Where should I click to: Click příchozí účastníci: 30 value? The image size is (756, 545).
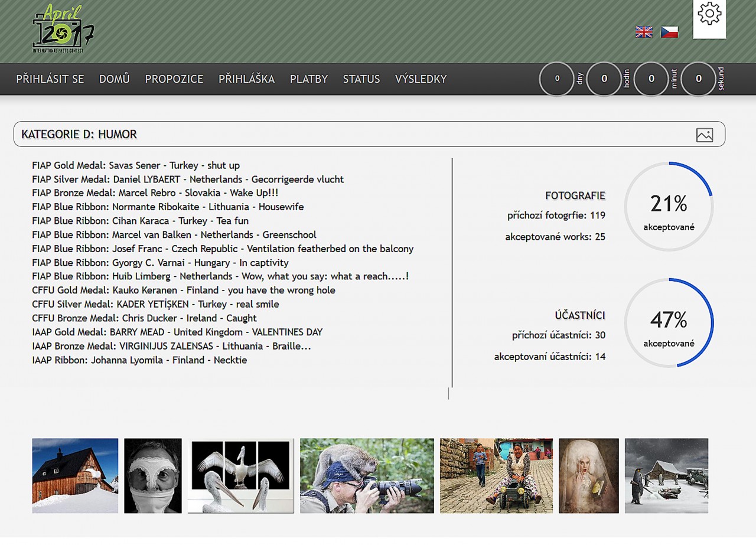click(x=559, y=335)
